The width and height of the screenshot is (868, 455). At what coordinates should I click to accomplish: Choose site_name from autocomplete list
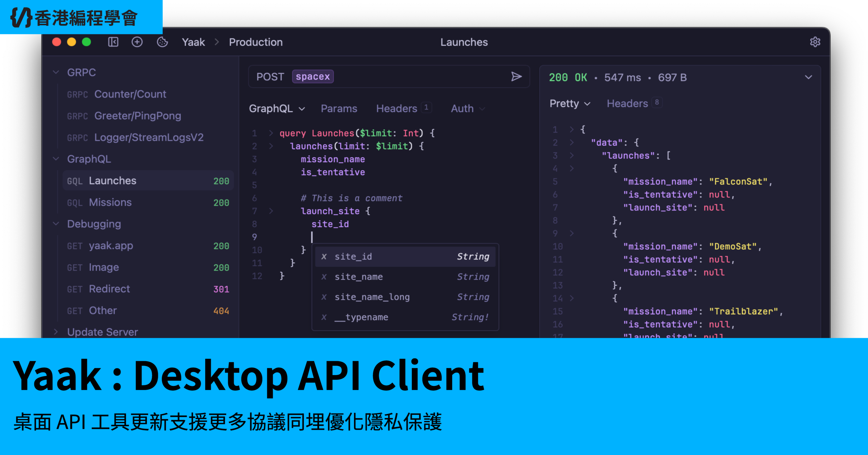click(359, 277)
